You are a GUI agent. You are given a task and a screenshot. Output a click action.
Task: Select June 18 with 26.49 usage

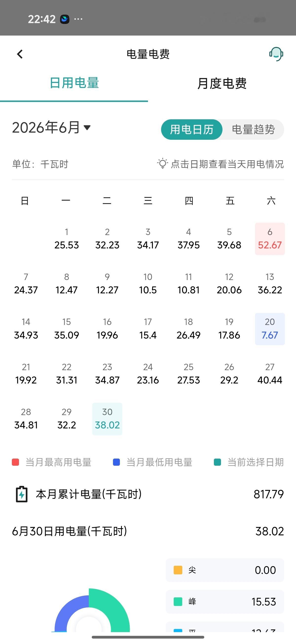189,329
